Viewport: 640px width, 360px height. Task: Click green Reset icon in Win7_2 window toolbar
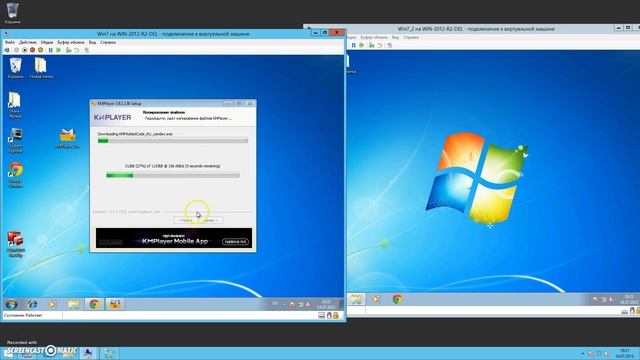pos(362,45)
